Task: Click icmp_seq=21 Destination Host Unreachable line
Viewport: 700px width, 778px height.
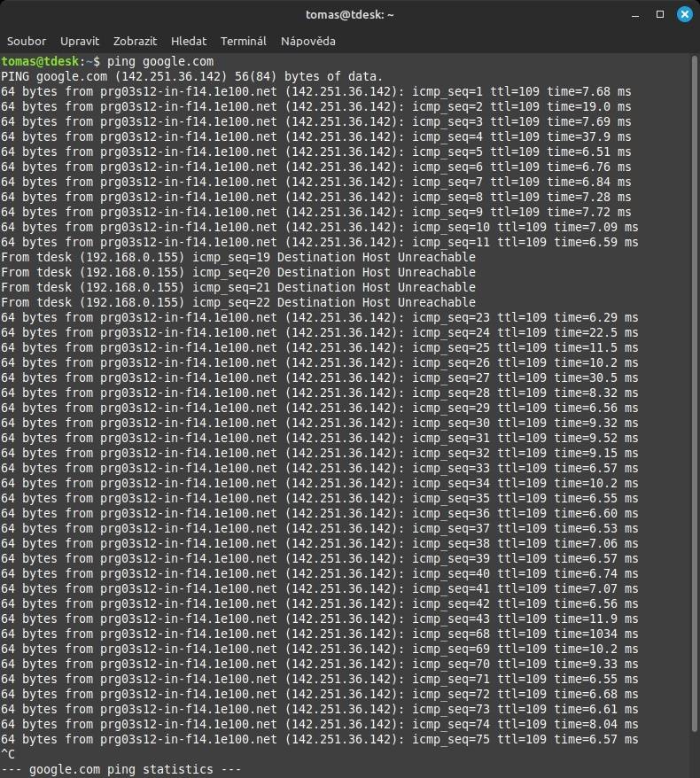Action: point(238,287)
